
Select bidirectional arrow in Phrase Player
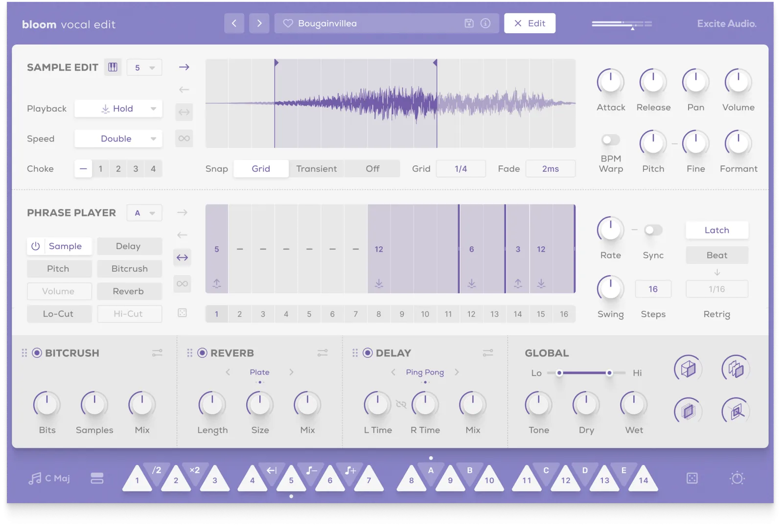click(182, 257)
